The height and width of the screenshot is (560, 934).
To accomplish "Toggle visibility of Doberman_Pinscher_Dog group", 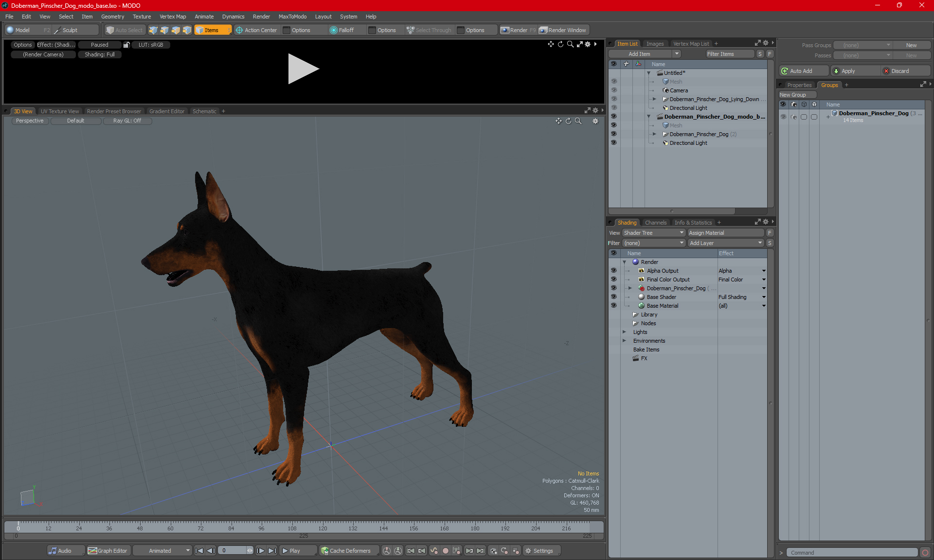I will click(x=783, y=117).
